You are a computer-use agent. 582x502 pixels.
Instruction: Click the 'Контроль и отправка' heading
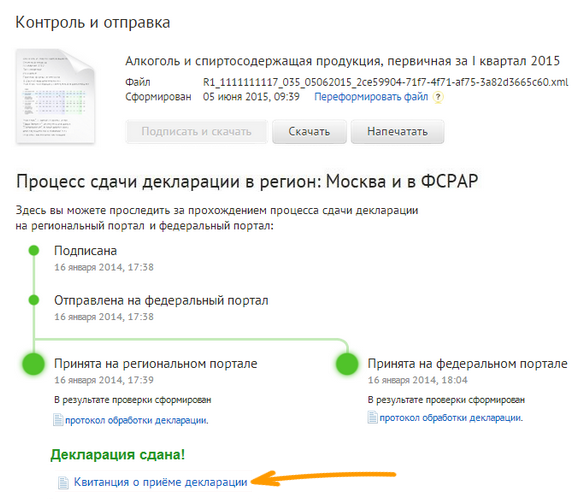pyautogui.click(x=93, y=23)
